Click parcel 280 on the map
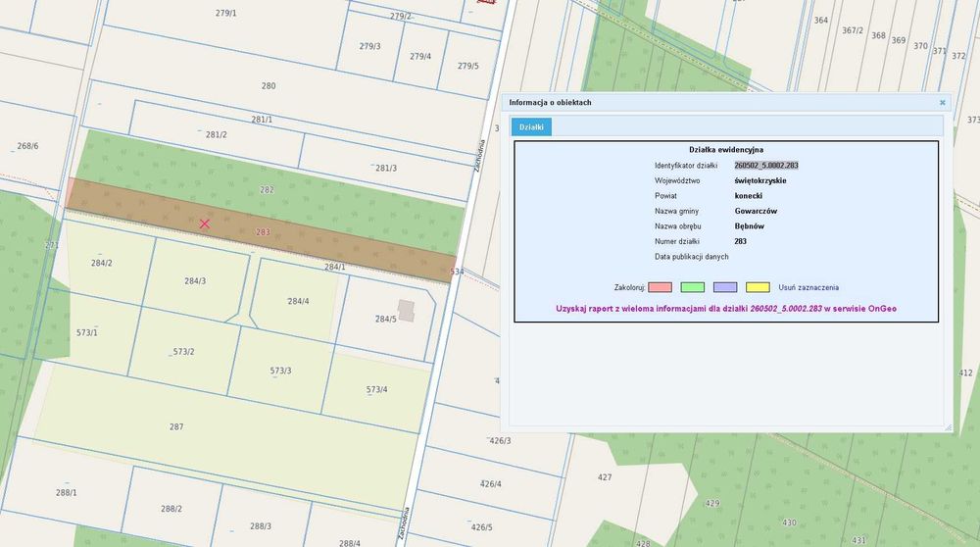Screen dimensions: 980x547 269,86
